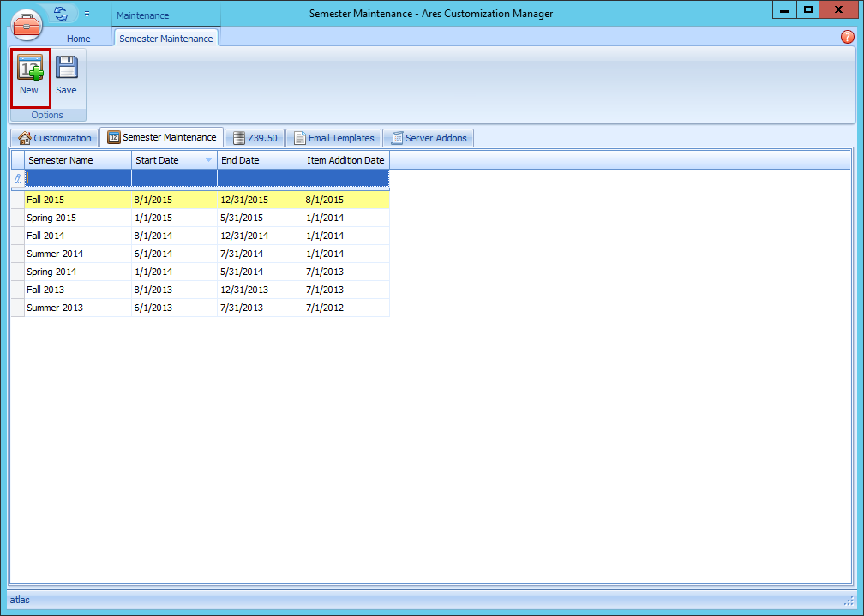Click the Save floppy disk icon
Viewport: 864px width, 616px height.
pos(66,69)
